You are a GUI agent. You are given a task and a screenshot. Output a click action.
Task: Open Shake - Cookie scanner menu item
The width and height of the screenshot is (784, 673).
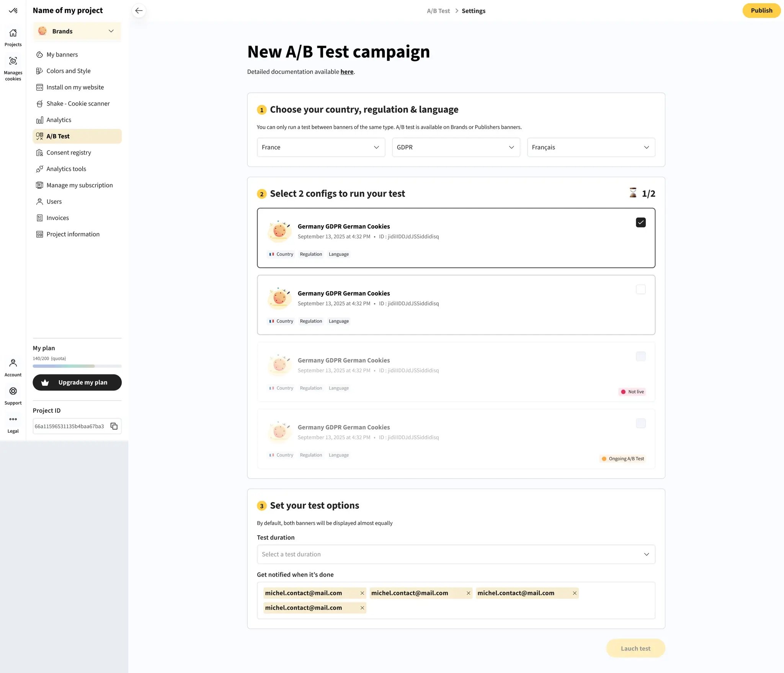pyautogui.click(x=77, y=104)
